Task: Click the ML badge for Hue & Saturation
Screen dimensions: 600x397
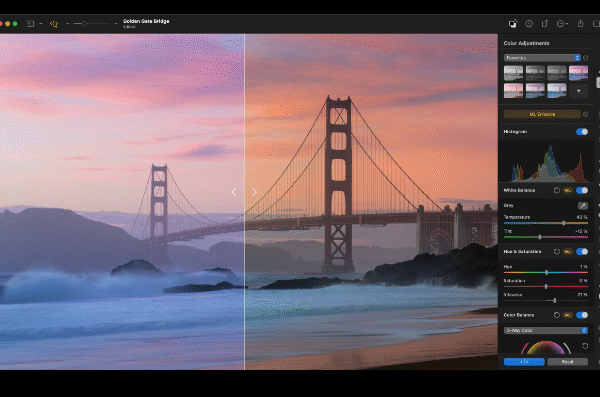Action: (568, 252)
